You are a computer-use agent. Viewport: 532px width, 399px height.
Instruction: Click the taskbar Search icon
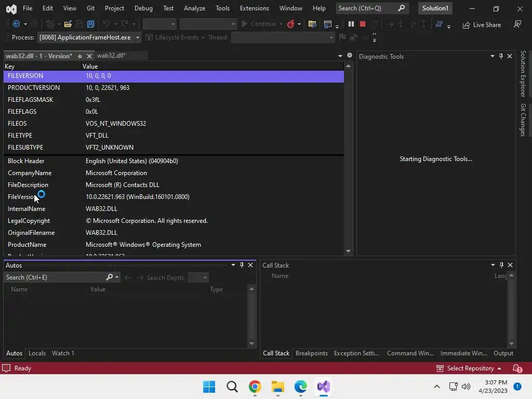click(x=232, y=387)
